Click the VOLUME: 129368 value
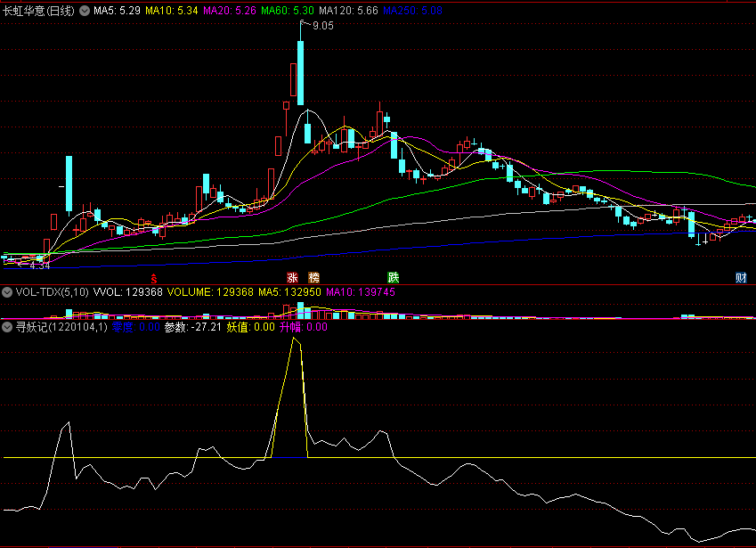This screenshot has height=548, width=756. point(210,292)
